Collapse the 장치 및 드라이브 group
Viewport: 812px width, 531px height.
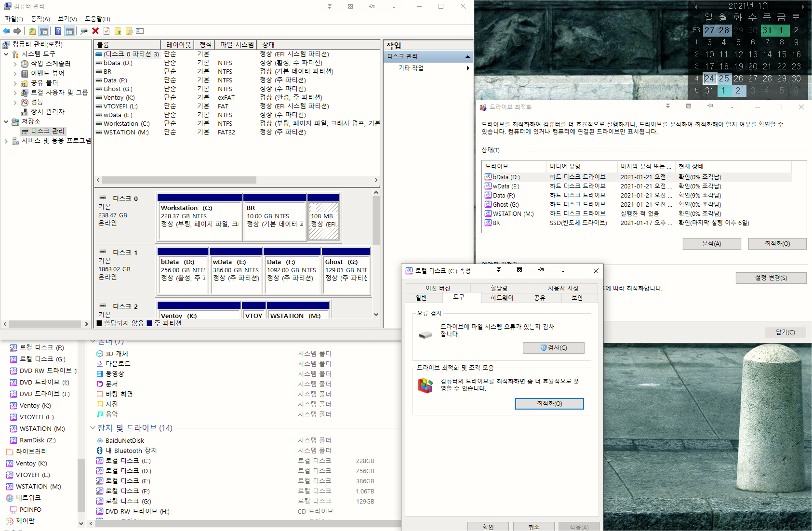click(93, 428)
